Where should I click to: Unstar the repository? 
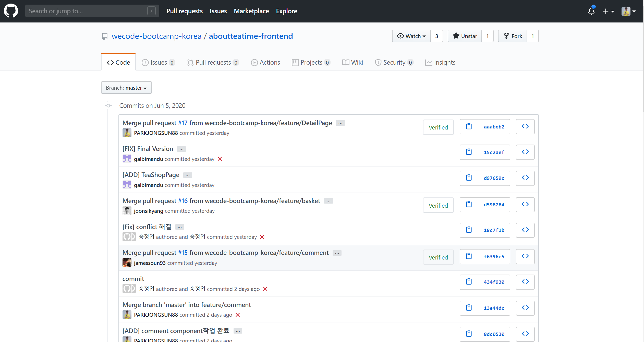click(465, 36)
